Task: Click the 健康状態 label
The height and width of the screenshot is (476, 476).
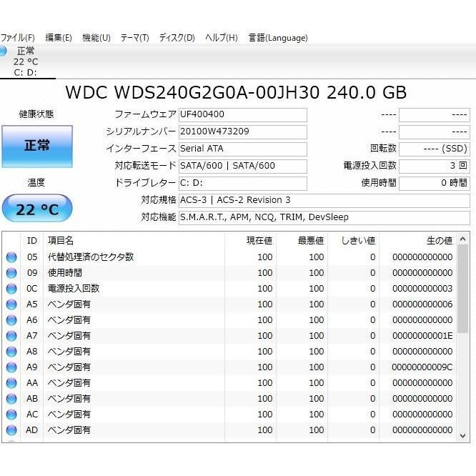Action: pos(36,114)
